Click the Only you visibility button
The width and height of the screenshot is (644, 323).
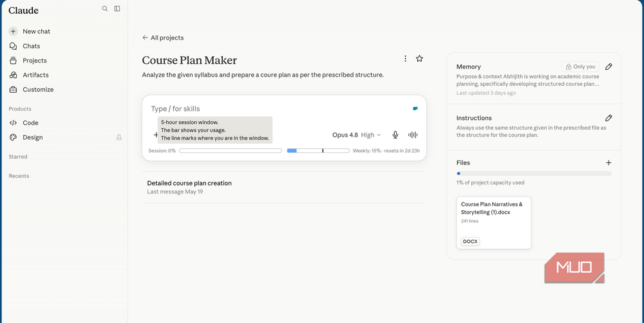(x=580, y=66)
